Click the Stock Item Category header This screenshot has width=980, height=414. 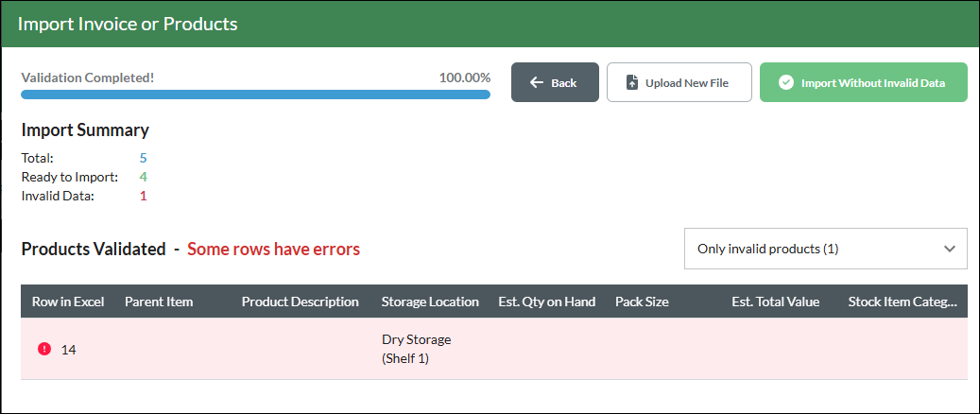tap(903, 302)
